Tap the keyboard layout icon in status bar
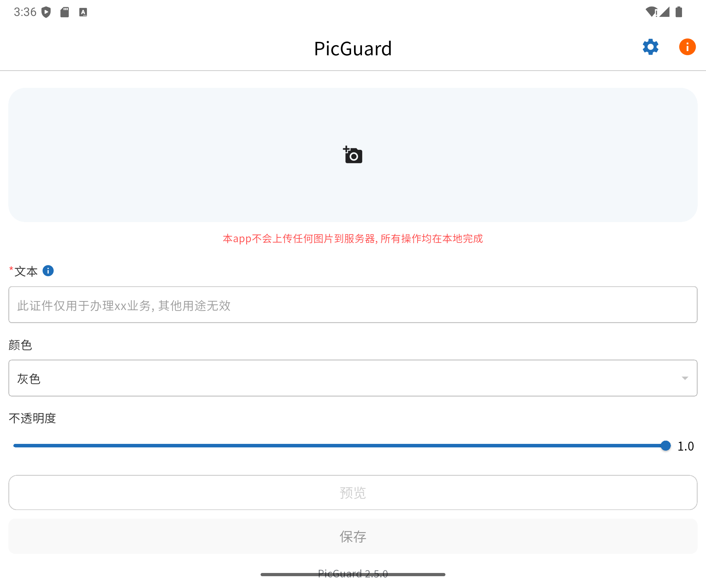This screenshot has height=588, width=706. pyautogui.click(x=83, y=12)
